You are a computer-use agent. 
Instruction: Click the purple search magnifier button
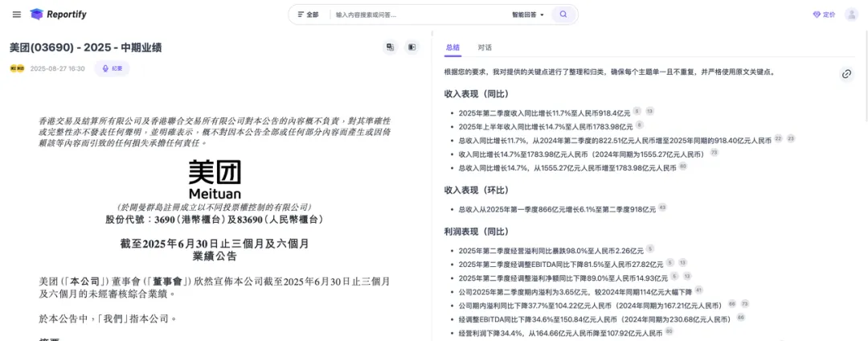pos(564,14)
